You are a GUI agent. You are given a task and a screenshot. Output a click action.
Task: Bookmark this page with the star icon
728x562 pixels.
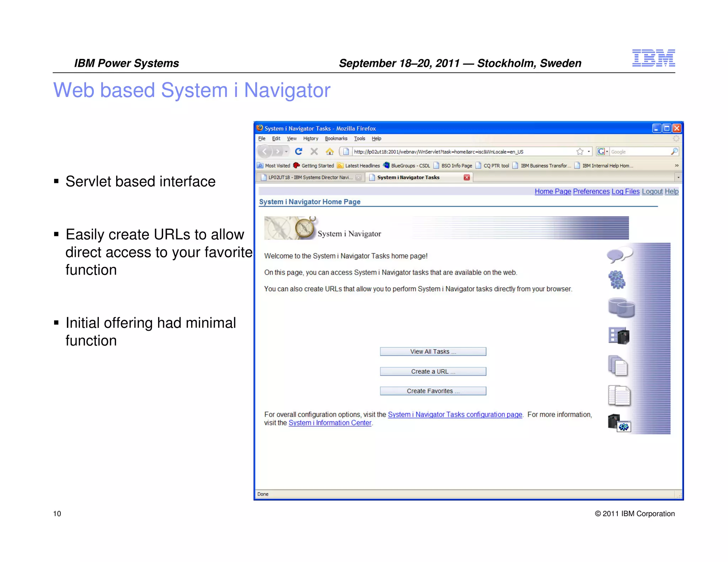pos(580,152)
